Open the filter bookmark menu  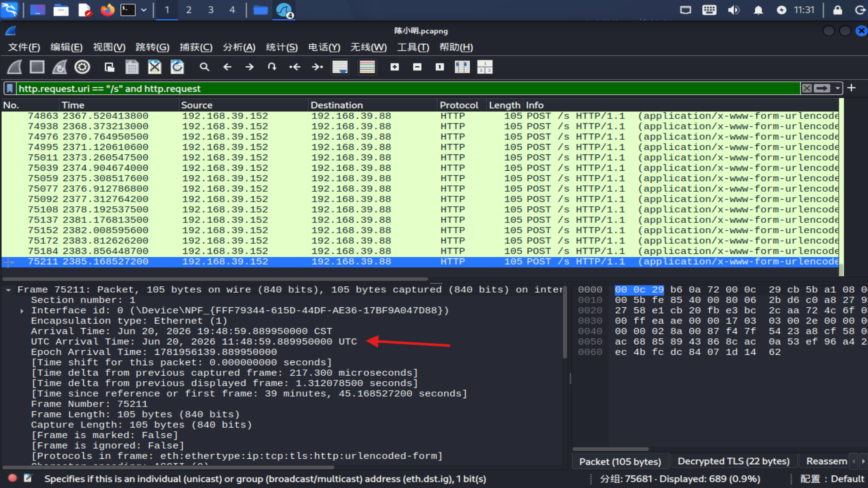click(10, 88)
